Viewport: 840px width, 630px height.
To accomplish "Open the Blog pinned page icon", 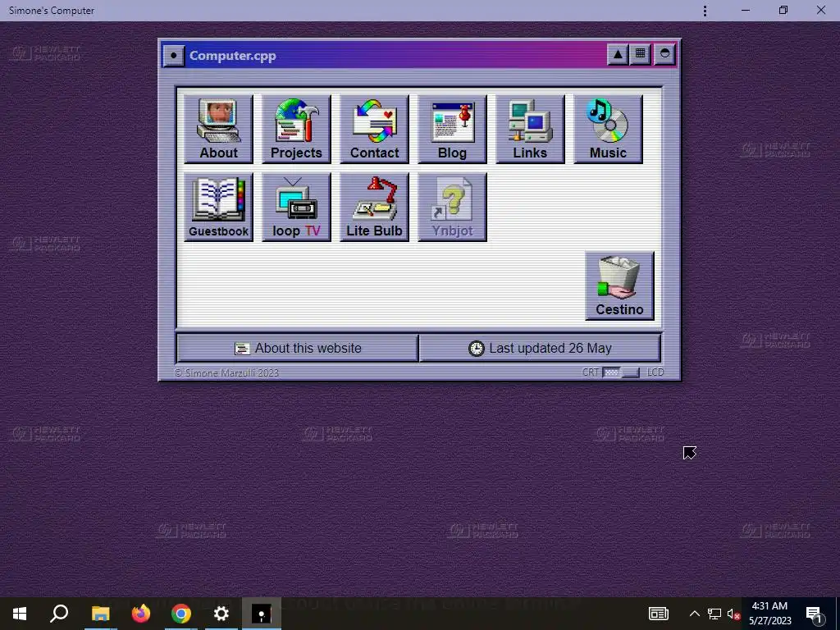I will pos(452,129).
